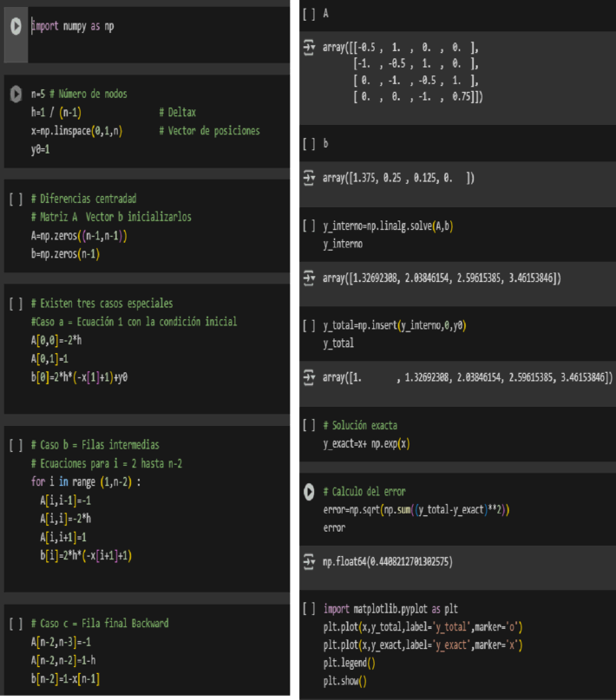Place cursor in y_exact=x+ np.exp(x) line
Image resolution: width=616 pixels, height=700 pixels.
(366, 444)
